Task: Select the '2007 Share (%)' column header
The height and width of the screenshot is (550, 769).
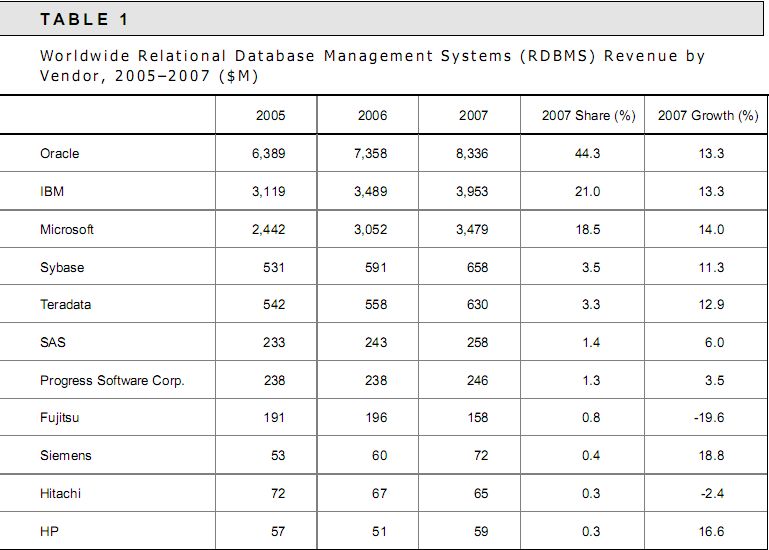Action: point(589,115)
